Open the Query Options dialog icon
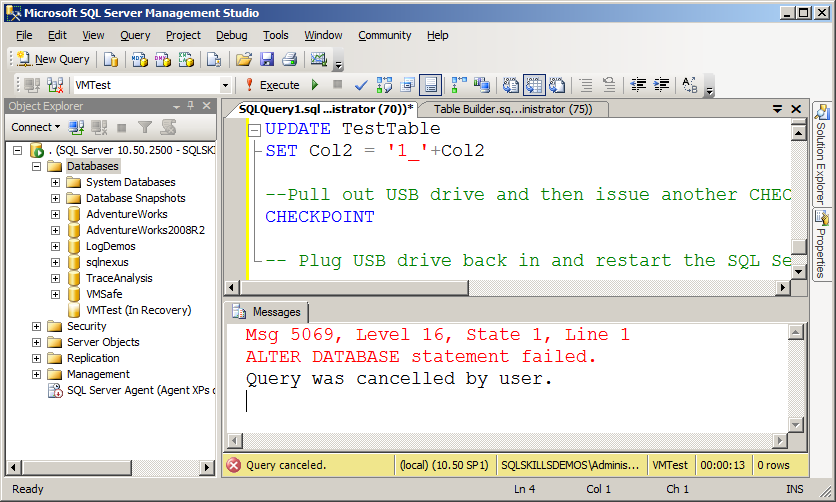Screen dimensions: 836x502 408,85
